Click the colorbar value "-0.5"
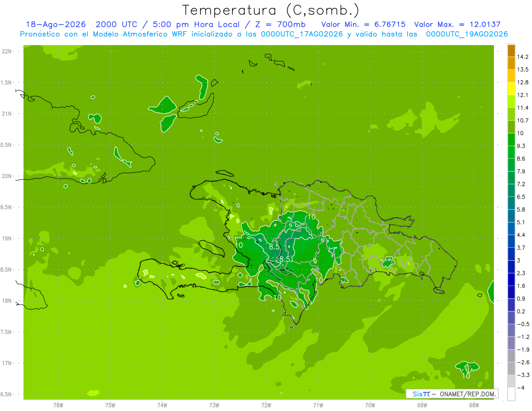This screenshot has width=532, height=411. coord(523,324)
